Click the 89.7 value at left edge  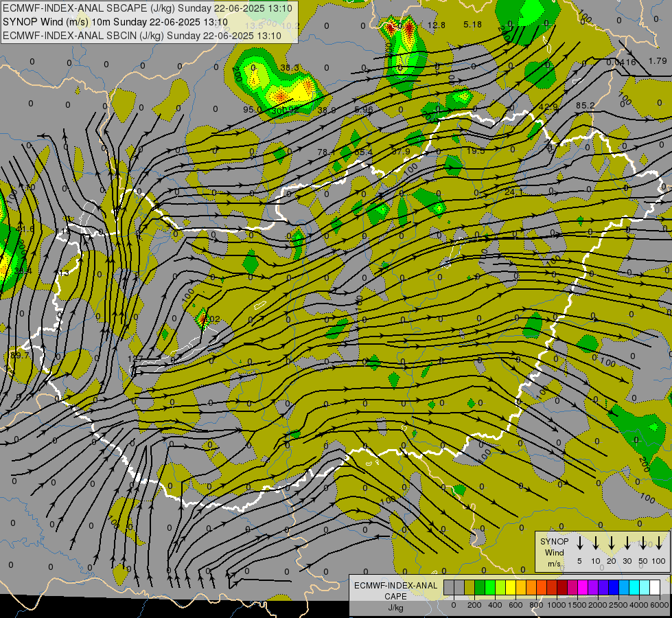tap(19, 356)
